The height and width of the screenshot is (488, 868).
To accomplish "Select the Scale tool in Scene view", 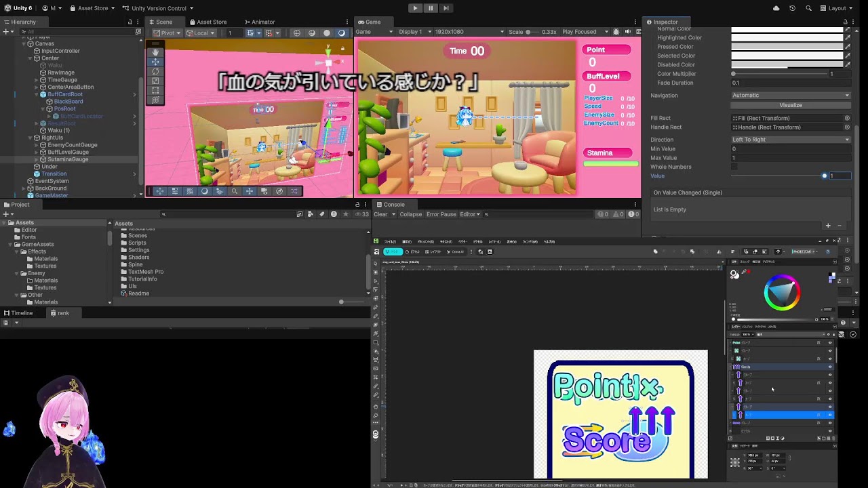I will point(155,81).
